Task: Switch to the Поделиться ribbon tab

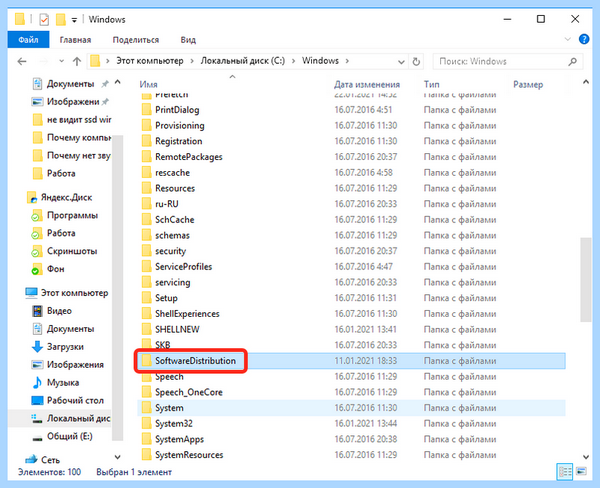Action: point(135,40)
